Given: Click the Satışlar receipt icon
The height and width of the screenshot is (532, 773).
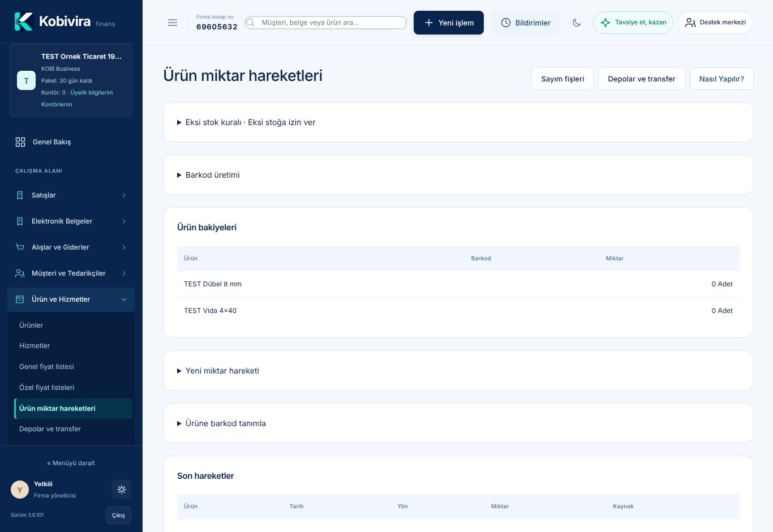Looking at the screenshot, I should click(x=20, y=195).
